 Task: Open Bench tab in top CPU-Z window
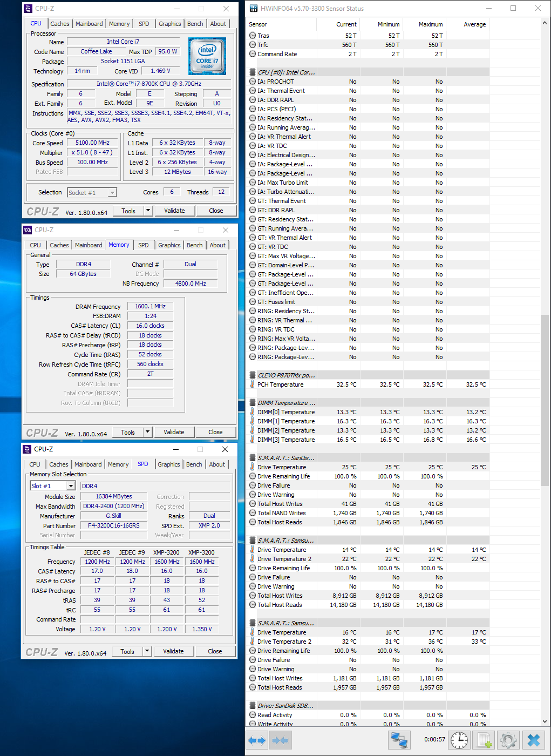195,24
